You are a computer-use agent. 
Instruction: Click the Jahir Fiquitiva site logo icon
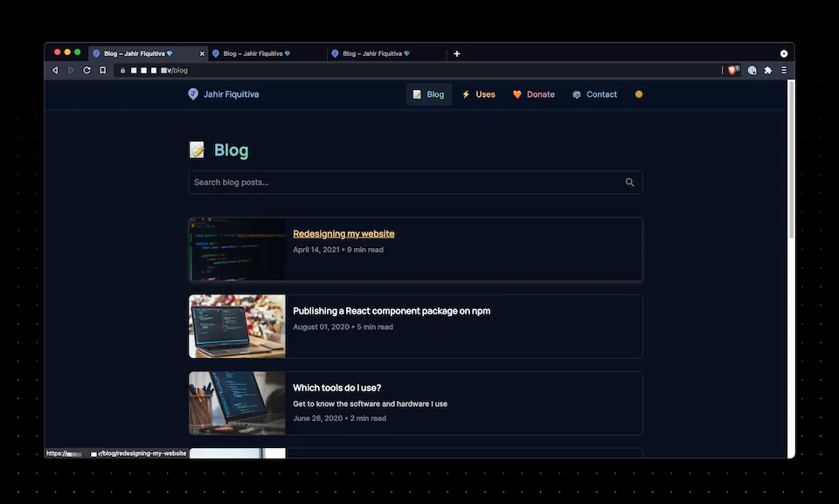pos(193,94)
